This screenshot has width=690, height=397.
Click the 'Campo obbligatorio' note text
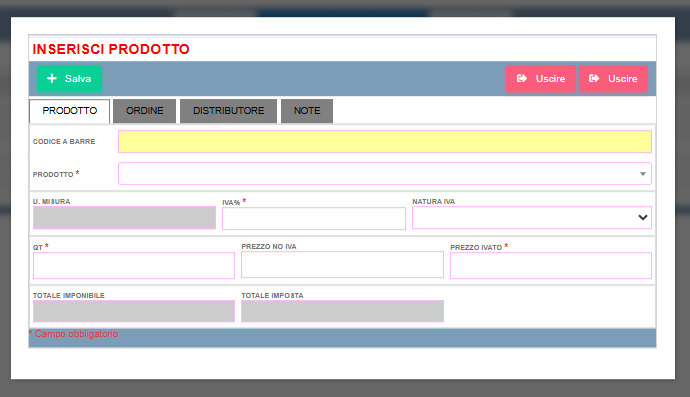click(x=76, y=334)
